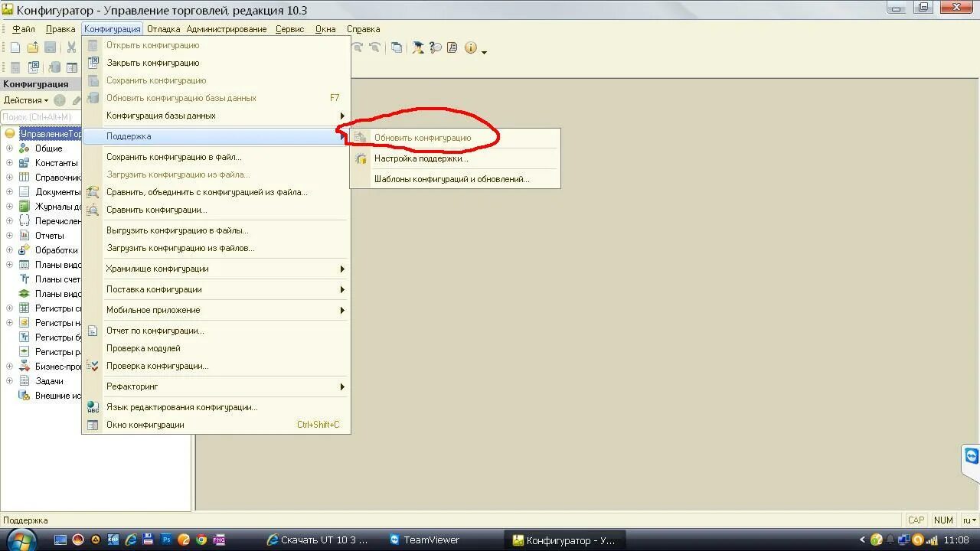Viewport: 980px width, 551px height.
Task: Click the Open file toolbar icon
Action: [33, 47]
